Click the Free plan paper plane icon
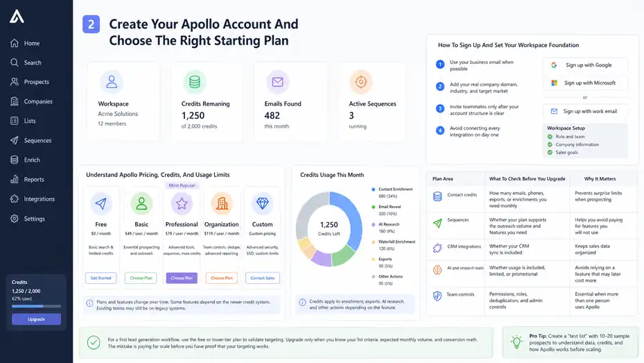Viewport: 644px width, 363px height. (101, 203)
